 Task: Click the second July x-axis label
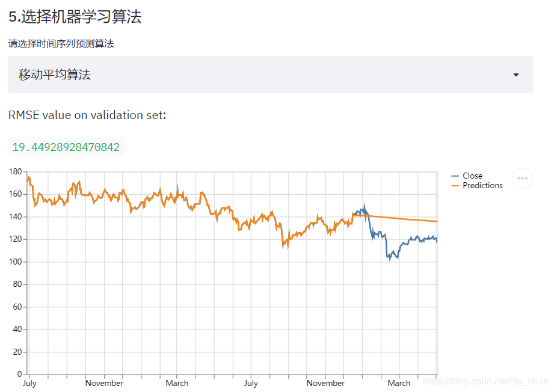click(251, 383)
